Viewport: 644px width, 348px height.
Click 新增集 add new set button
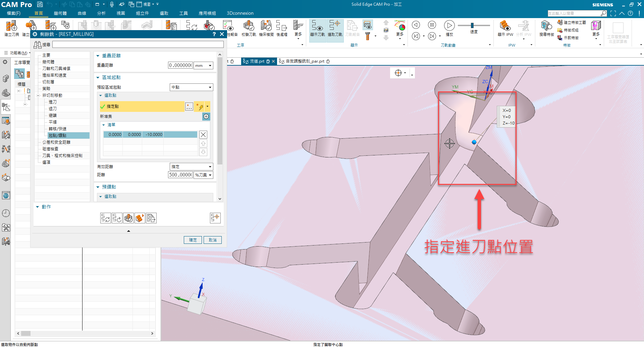(206, 117)
